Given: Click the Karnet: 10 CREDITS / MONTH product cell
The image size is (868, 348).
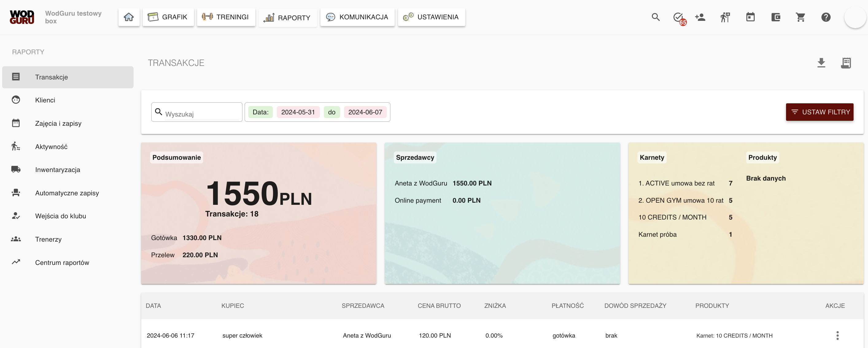Looking at the screenshot, I should point(734,335).
